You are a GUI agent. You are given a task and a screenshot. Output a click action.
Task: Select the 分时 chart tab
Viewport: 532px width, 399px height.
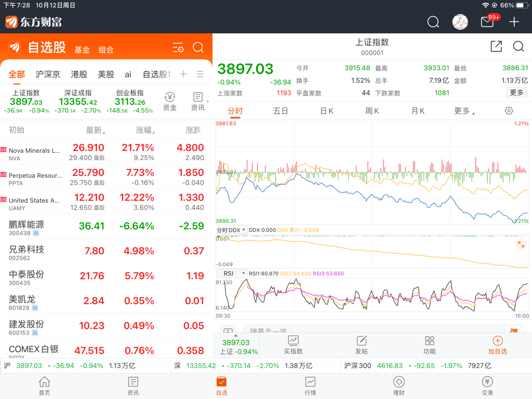tap(235, 111)
